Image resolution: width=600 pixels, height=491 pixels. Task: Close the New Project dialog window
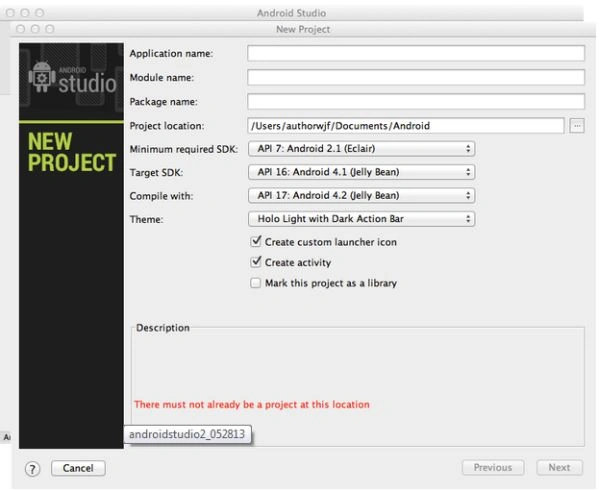(x=21, y=29)
